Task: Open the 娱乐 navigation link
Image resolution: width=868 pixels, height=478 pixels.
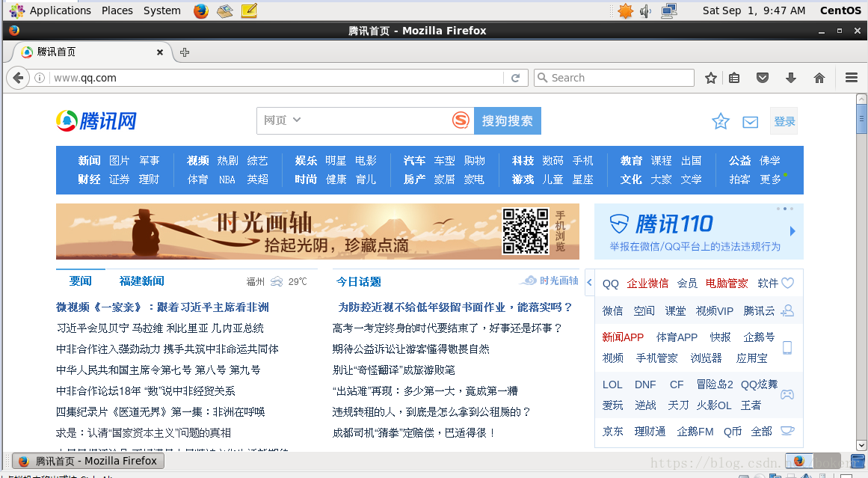Action: pos(306,161)
